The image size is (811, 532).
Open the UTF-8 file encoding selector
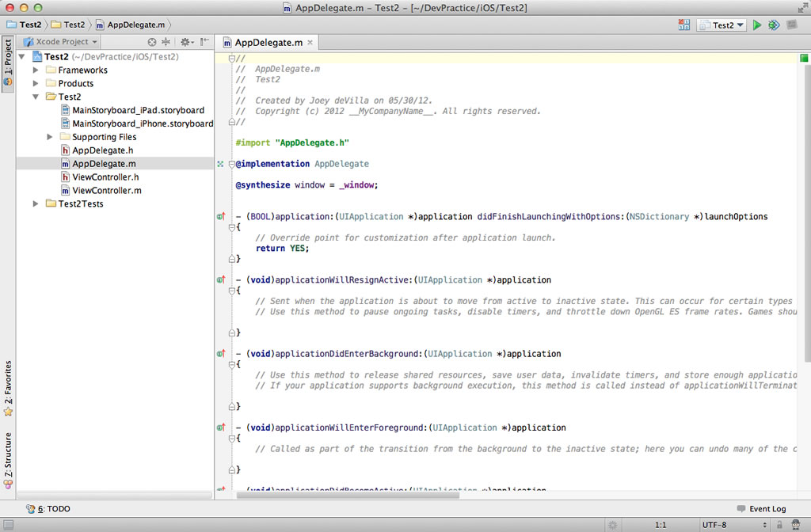pos(734,525)
